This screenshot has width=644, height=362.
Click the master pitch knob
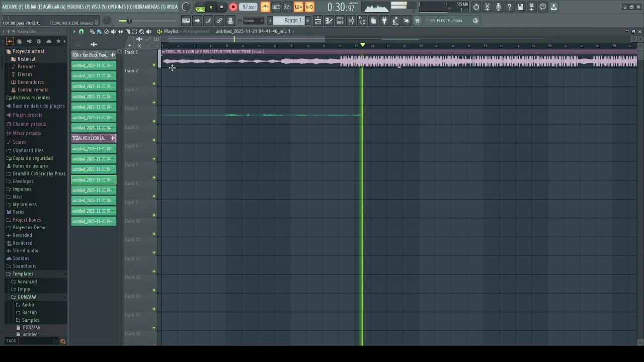coord(107,21)
